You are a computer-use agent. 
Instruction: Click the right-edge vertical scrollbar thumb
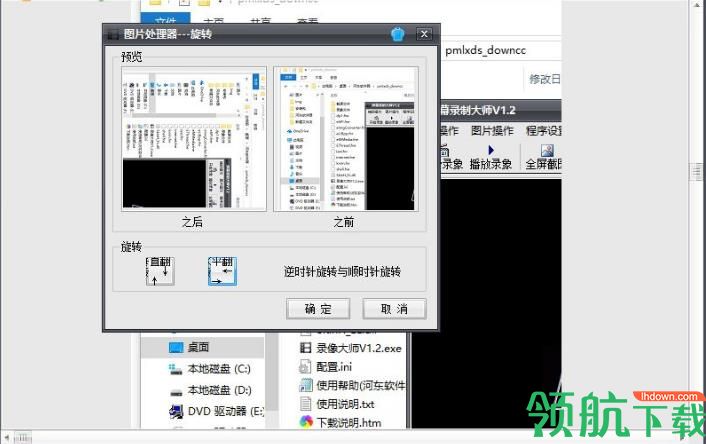[697, 171]
